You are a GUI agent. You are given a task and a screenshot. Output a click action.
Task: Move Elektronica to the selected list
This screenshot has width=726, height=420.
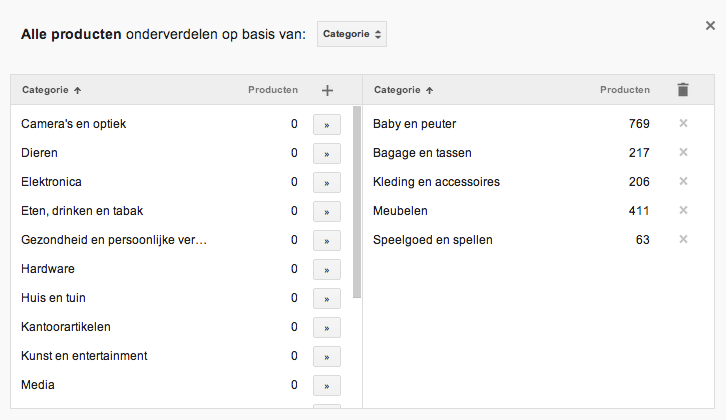coord(326,183)
